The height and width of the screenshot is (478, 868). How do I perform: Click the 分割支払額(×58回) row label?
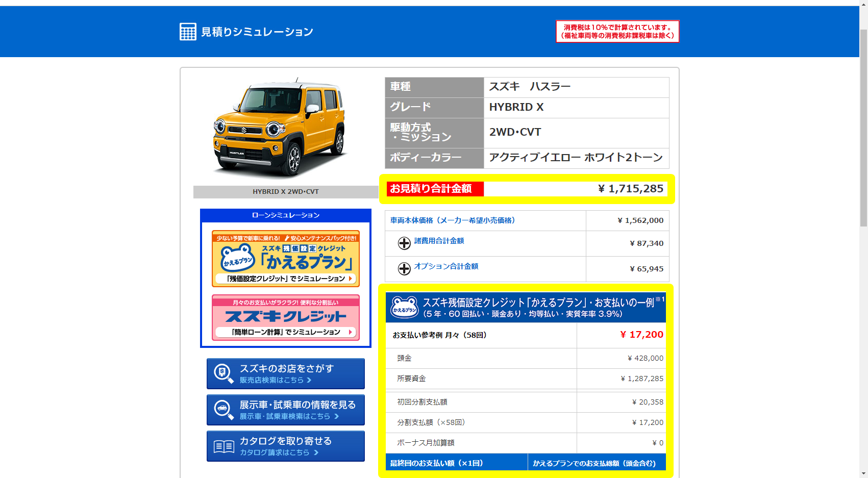pyautogui.click(x=432, y=422)
